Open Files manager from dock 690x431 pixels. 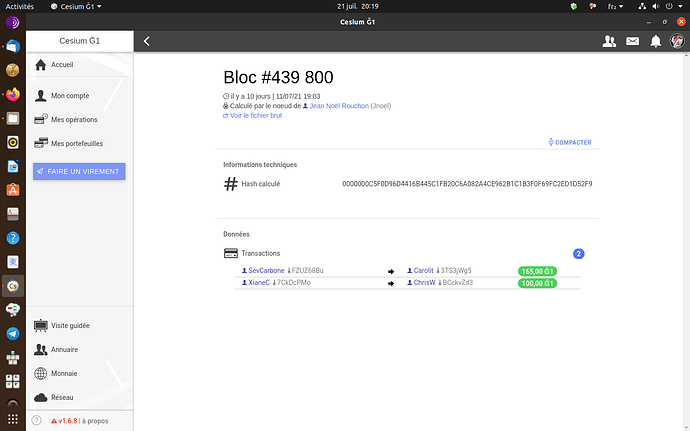(x=13, y=118)
